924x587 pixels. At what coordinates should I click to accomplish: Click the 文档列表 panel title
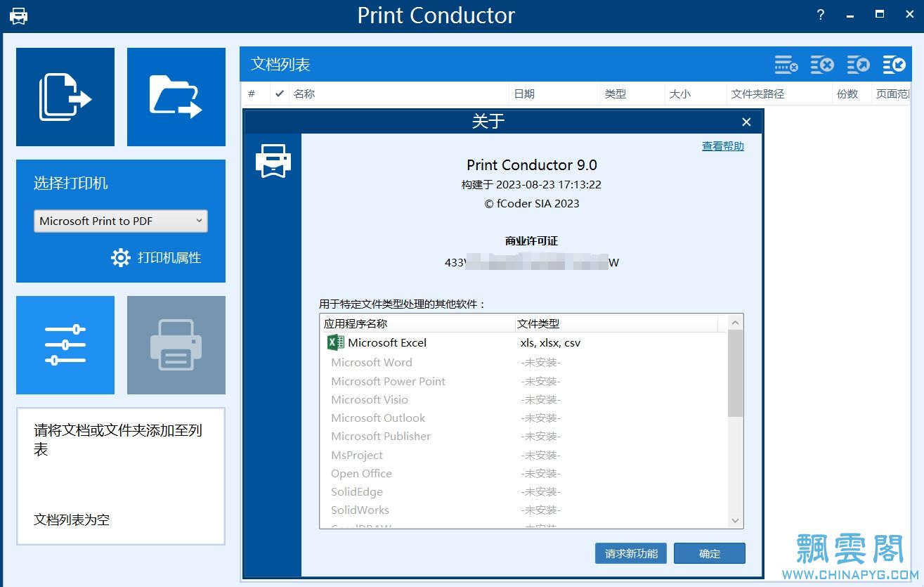pyautogui.click(x=280, y=65)
